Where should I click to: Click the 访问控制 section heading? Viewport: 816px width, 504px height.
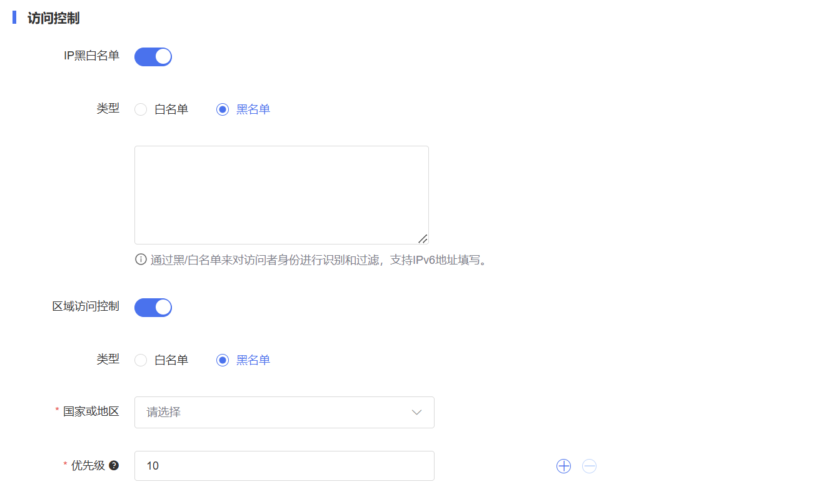[53, 18]
